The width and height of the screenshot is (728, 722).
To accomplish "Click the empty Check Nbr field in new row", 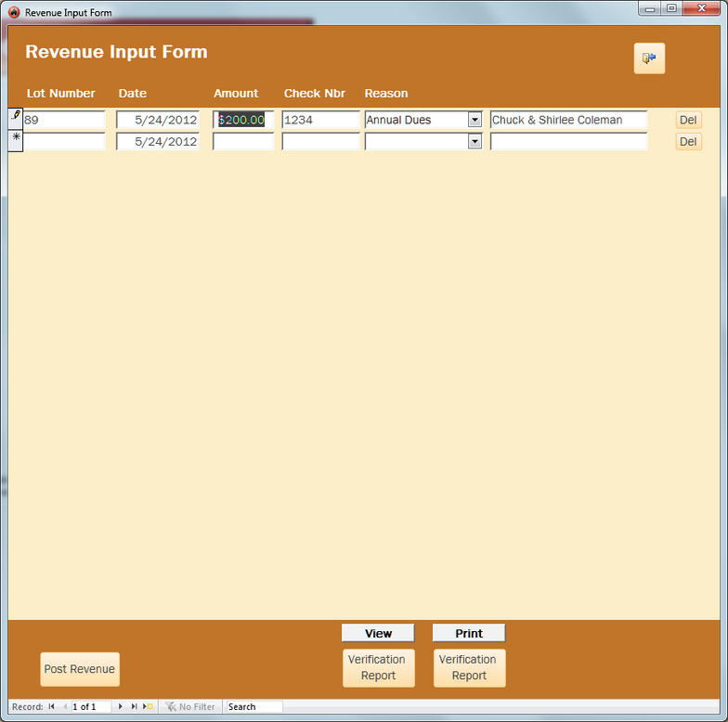I will tap(321, 141).
